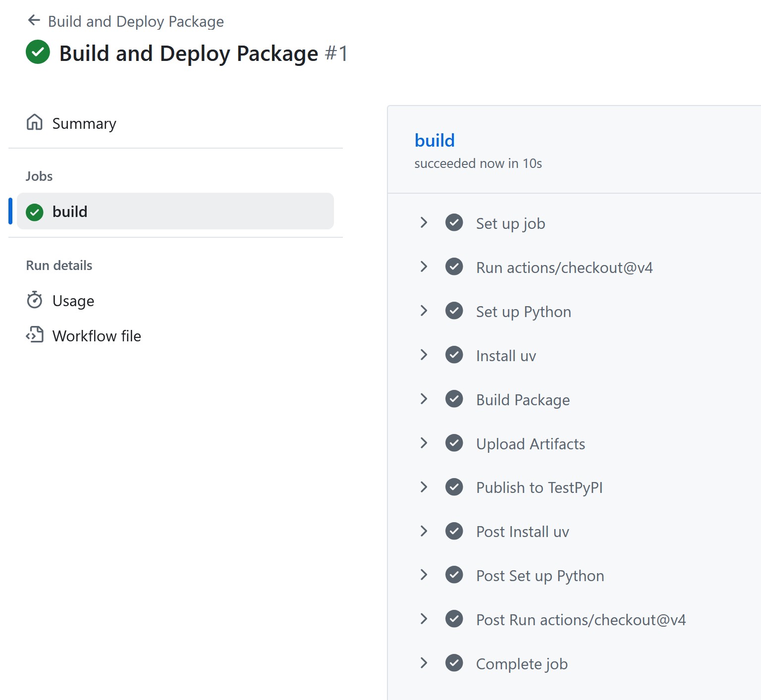Click the blue build heading link
The width and height of the screenshot is (761, 700).
click(435, 141)
